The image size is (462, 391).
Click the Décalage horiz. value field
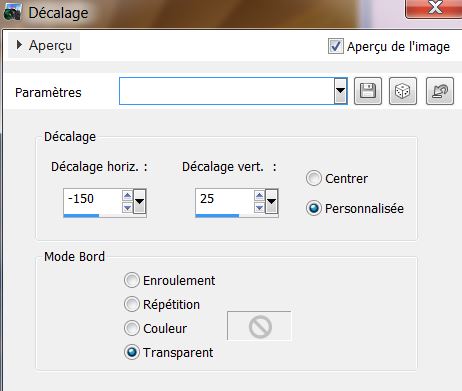click(x=92, y=200)
